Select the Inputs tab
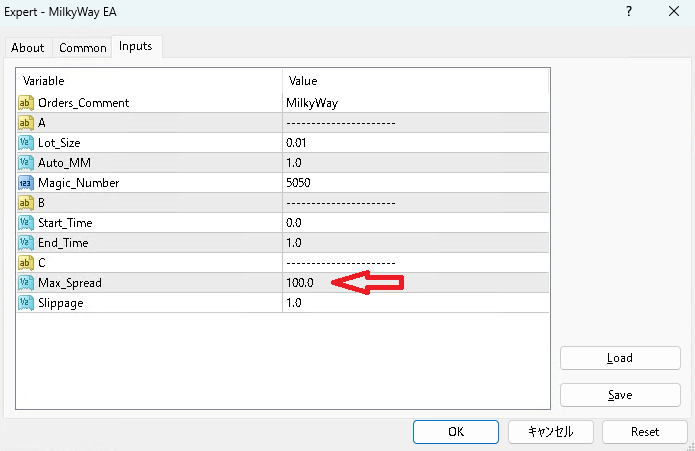The height and width of the screenshot is (451, 695). [x=136, y=46]
